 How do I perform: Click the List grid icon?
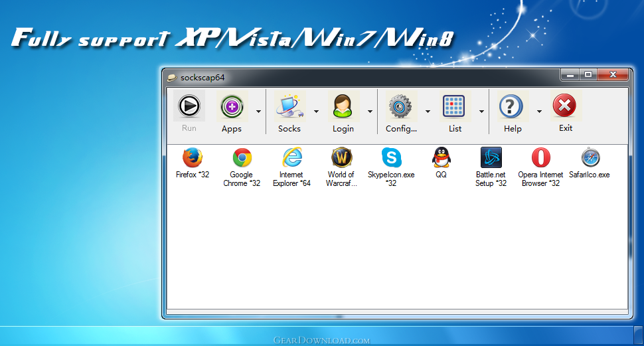pos(454,106)
